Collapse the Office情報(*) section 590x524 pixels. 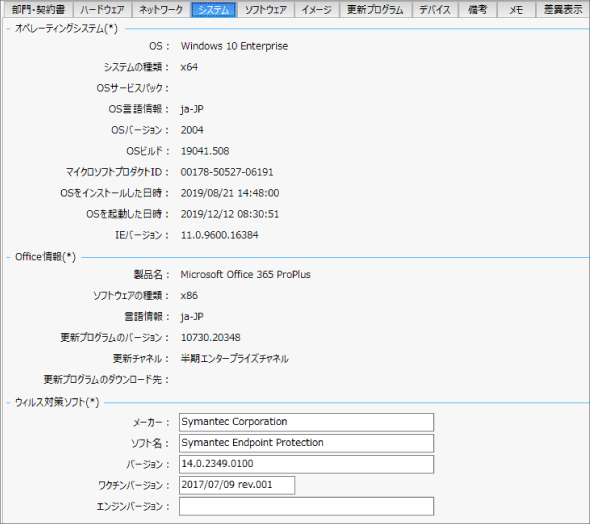[x=8, y=257]
